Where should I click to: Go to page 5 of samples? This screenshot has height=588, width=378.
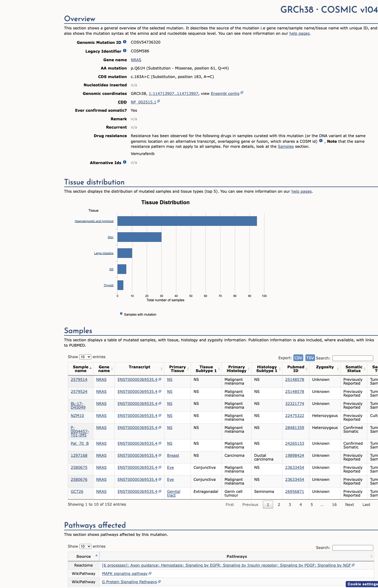point(312,505)
